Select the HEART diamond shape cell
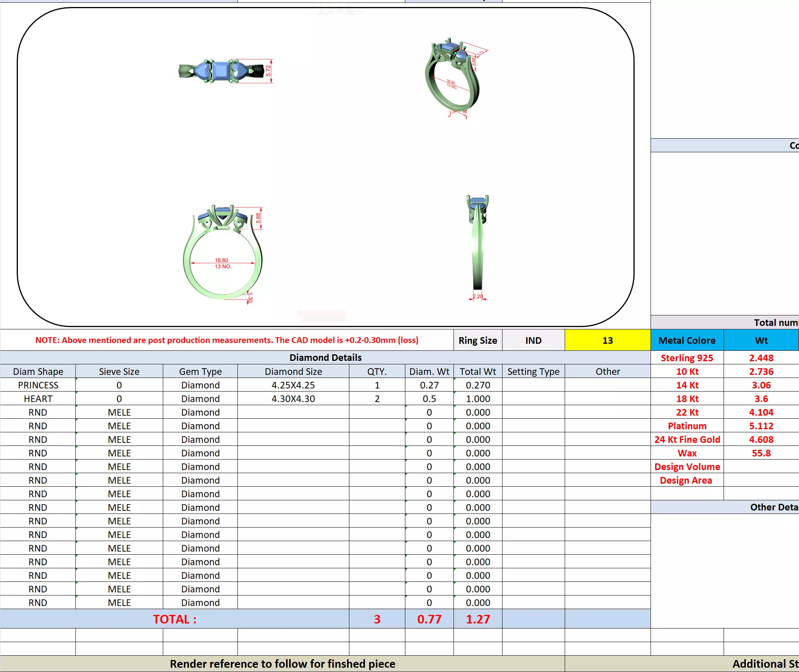Image resolution: width=799 pixels, height=672 pixels. 38,399
